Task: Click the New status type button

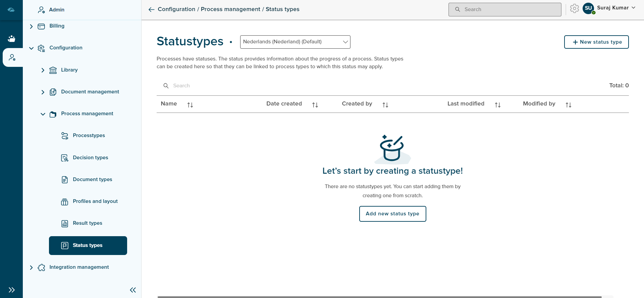Action: [x=596, y=42]
